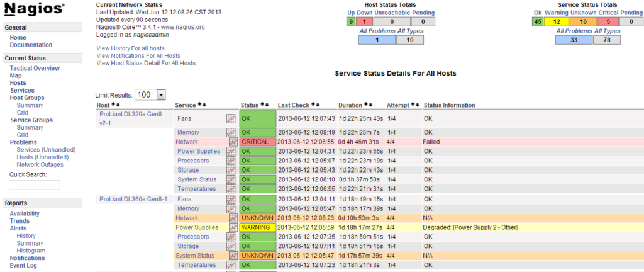Click graph icon next to System Status UNKNOWN

click(x=233, y=256)
